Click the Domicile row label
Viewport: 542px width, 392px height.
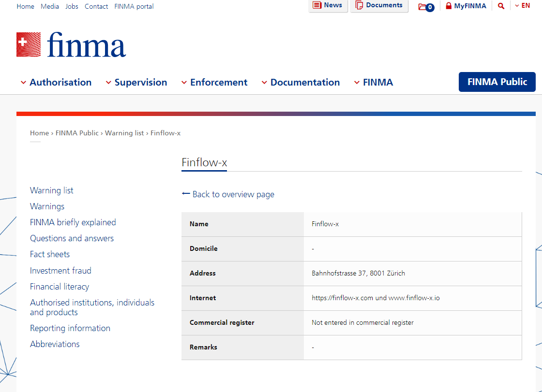[x=203, y=248]
